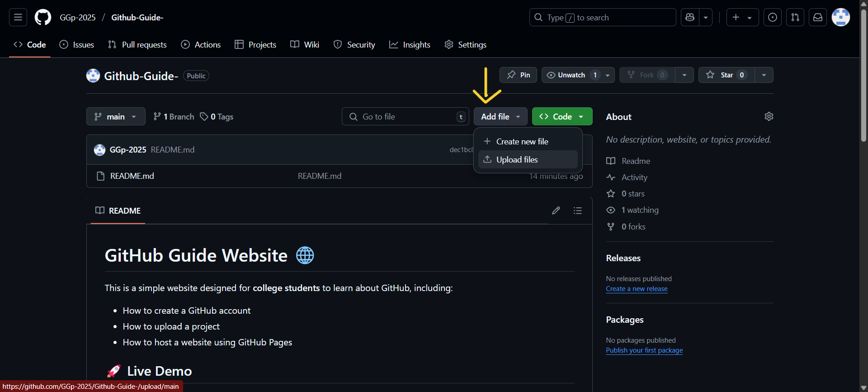Open the pull requests icon in header
This screenshot has width=868, height=392.
pos(795,17)
